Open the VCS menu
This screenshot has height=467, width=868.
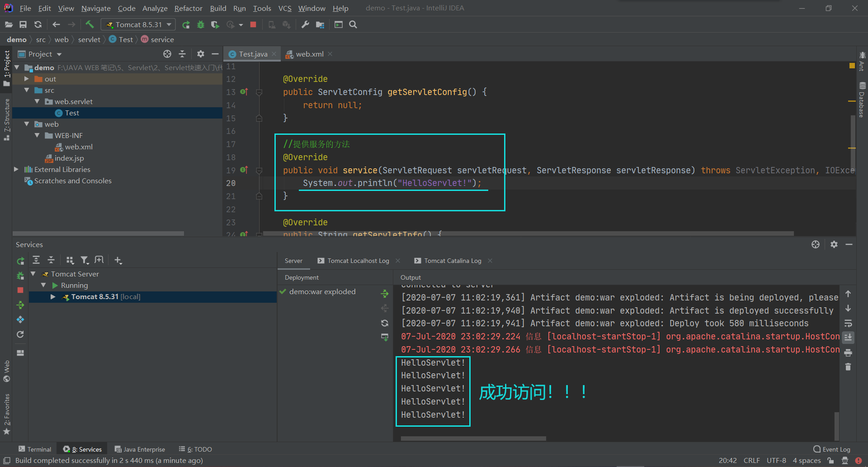coord(285,8)
